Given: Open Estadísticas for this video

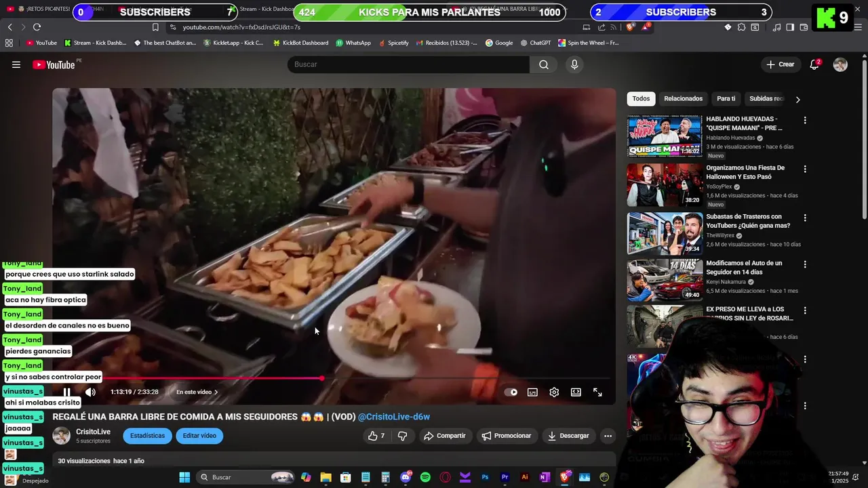Looking at the screenshot, I should 147,436.
